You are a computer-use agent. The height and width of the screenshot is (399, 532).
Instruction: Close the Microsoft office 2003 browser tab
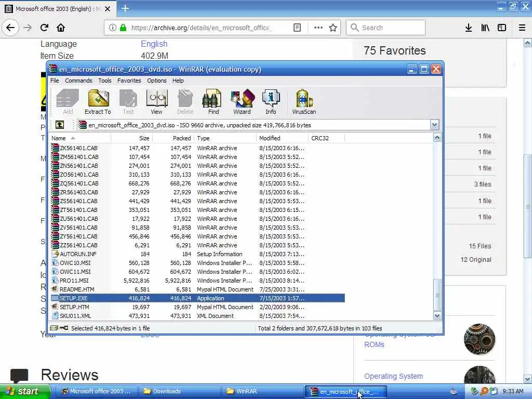[108, 9]
